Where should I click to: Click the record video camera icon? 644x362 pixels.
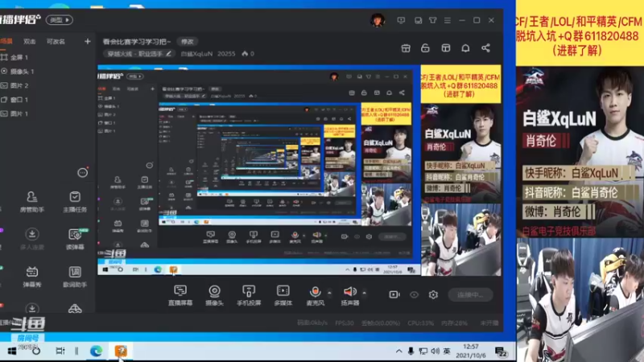(394, 294)
